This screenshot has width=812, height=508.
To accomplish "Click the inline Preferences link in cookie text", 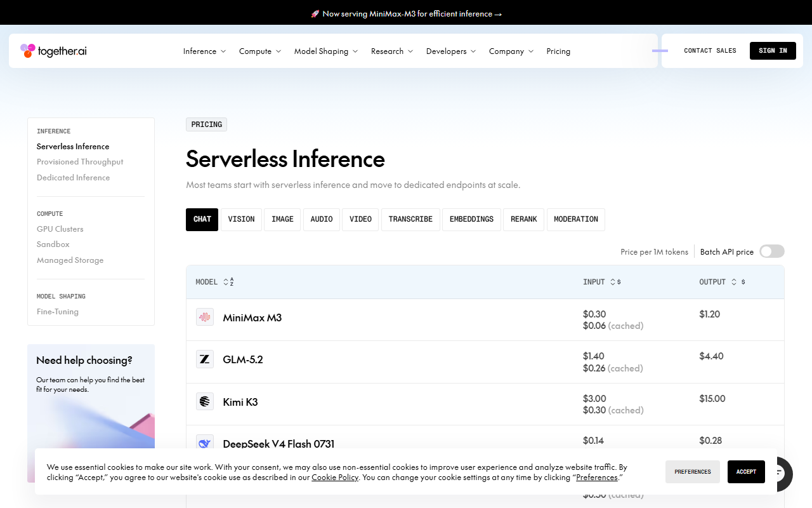I will [597, 478].
